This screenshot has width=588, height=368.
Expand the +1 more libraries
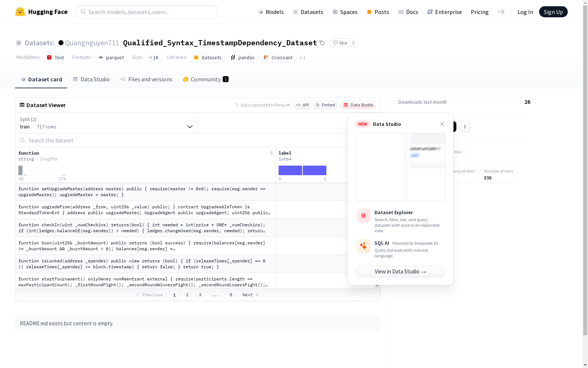tap(302, 57)
